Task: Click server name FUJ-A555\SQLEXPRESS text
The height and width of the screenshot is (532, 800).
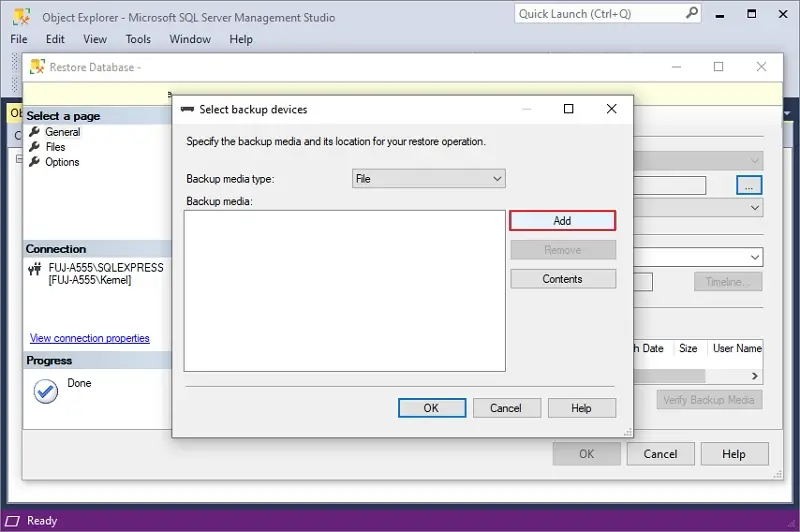Action: click(x=106, y=268)
